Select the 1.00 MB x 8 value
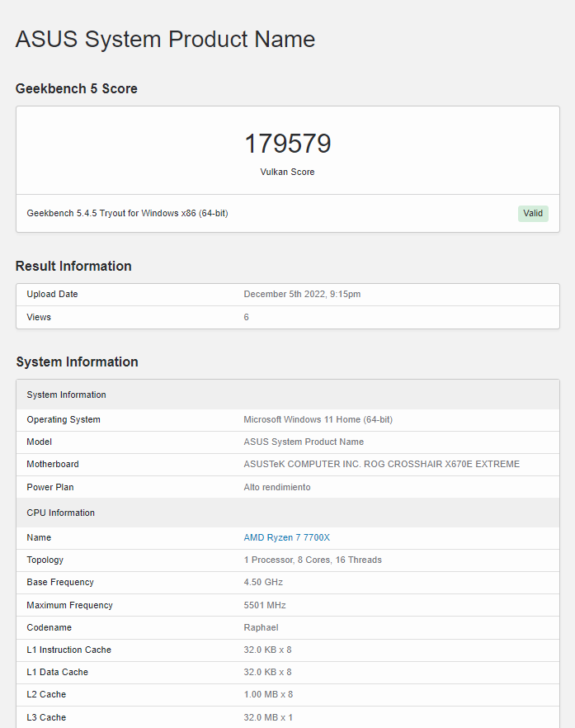This screenshot has width=575, height=728. (268, 694)
